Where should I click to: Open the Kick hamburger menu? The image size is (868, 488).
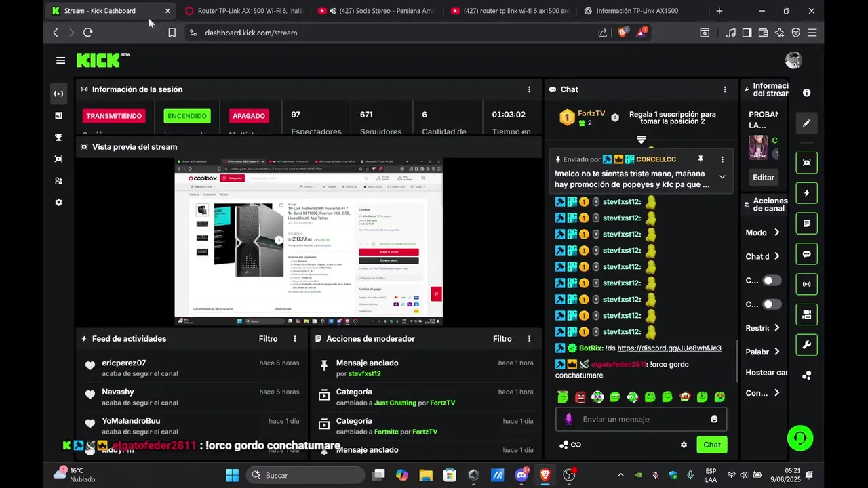60,60
